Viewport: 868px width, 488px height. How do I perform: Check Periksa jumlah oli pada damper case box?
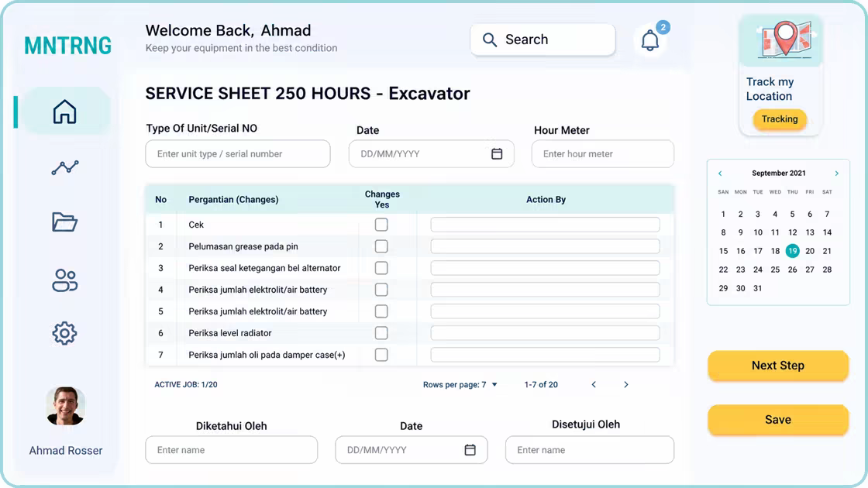[381, 355]
